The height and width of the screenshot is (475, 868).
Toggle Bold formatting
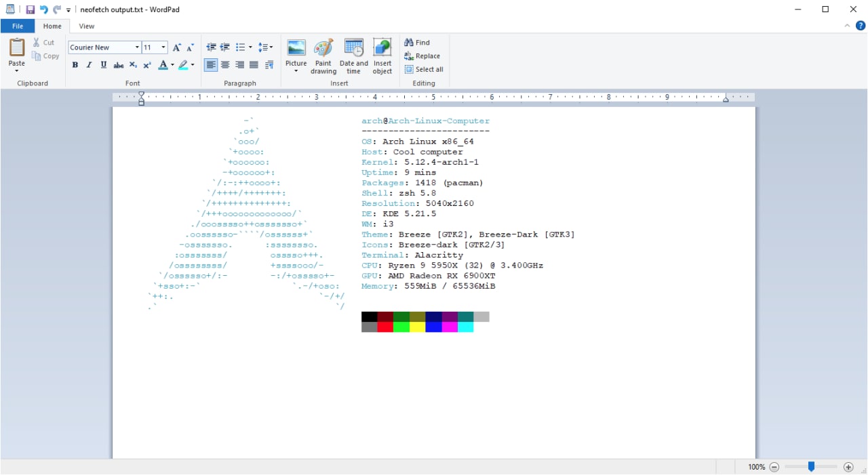coord(75,65)
